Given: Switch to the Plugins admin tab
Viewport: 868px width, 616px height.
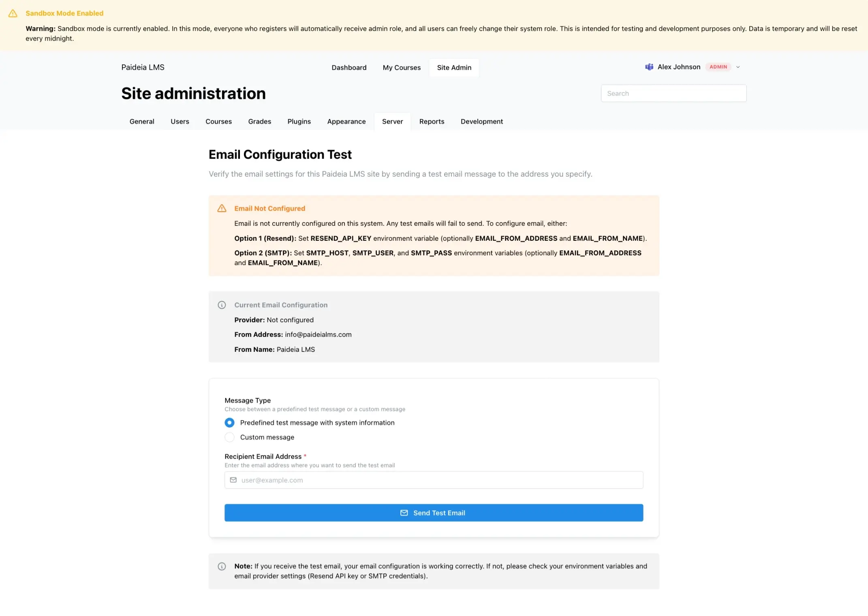Looking at the screenshot, I should pos(299,122).
